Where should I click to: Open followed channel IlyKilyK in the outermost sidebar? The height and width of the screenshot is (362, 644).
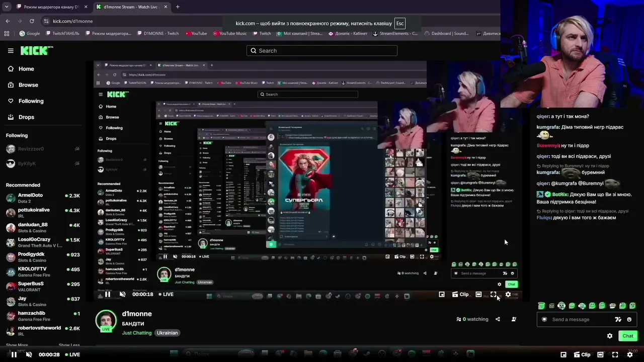(43, 163)
